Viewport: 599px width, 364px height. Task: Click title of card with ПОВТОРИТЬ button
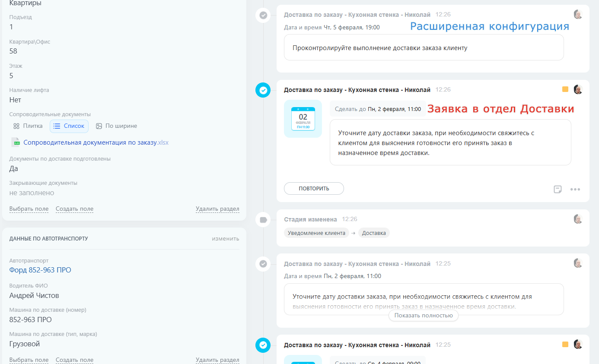click(357, 90)
